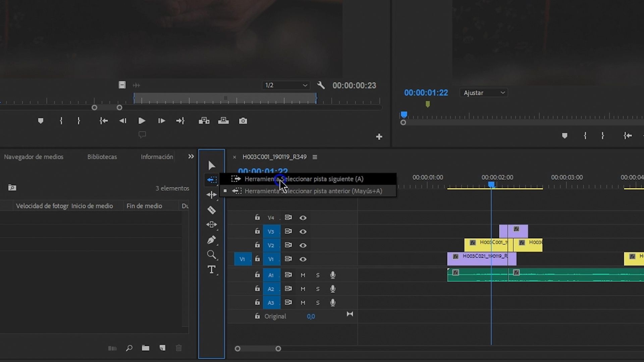644x362 pixels.
Task: Select the Pen tool
Action: pyautogui.click(x=211, y=239)
